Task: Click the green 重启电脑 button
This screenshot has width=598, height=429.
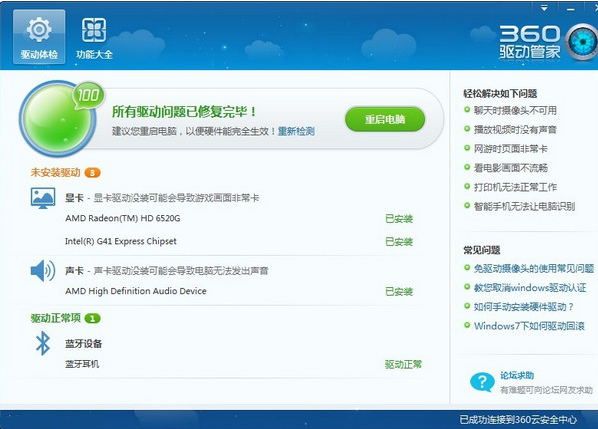Action: click(385, 119)
